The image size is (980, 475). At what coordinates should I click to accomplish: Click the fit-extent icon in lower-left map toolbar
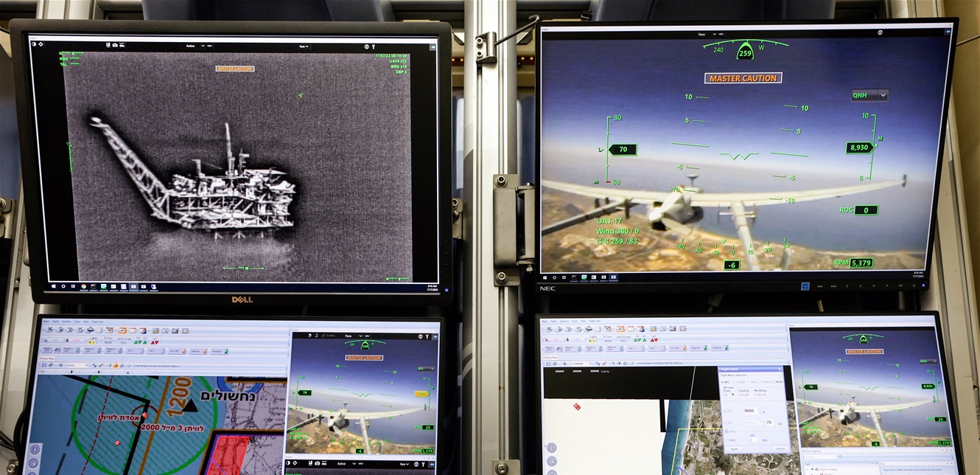coord(44,365)
